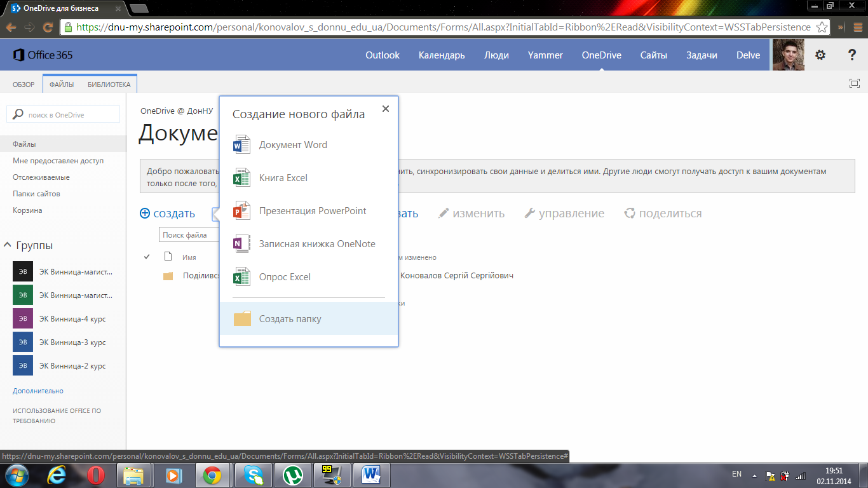
Task: Choose the Excel workbook icon
Action: [x=242, y=177]
